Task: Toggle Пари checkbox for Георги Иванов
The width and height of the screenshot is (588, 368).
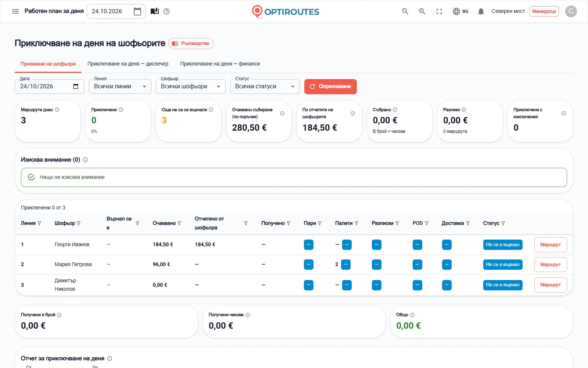Action: pos(309,245)
